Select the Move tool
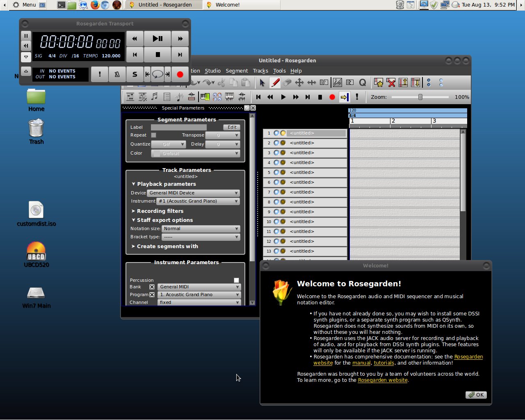The width and height of the screenshot is (525, 420). tap(299, 82)
